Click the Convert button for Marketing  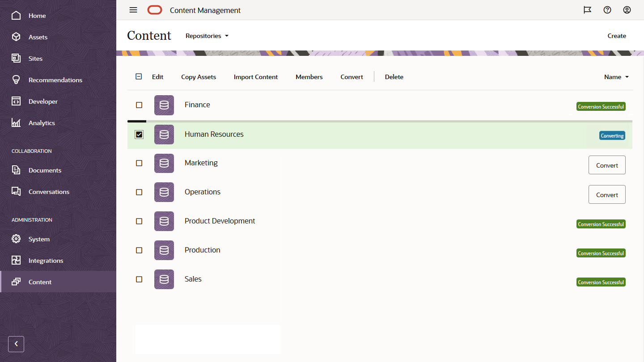(x=606, y=165)
